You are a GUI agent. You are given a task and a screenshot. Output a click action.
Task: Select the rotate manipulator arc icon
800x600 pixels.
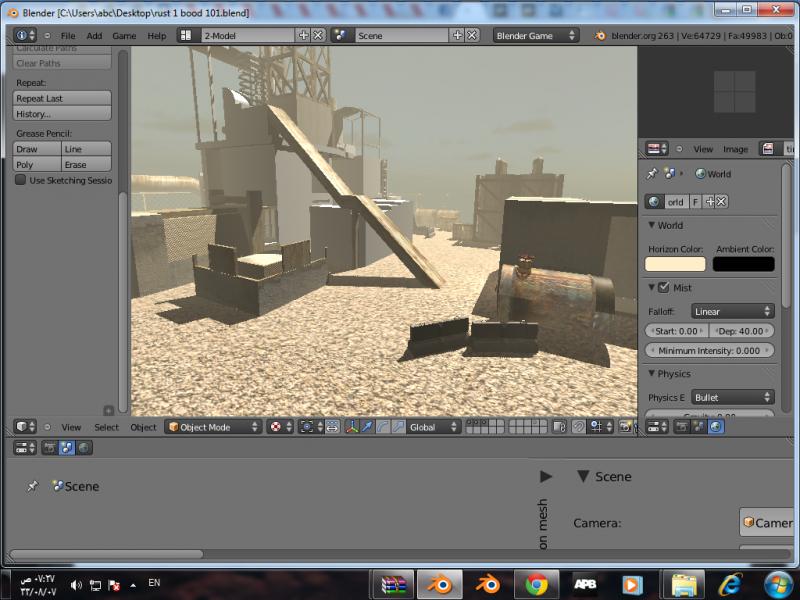(383, 427)
